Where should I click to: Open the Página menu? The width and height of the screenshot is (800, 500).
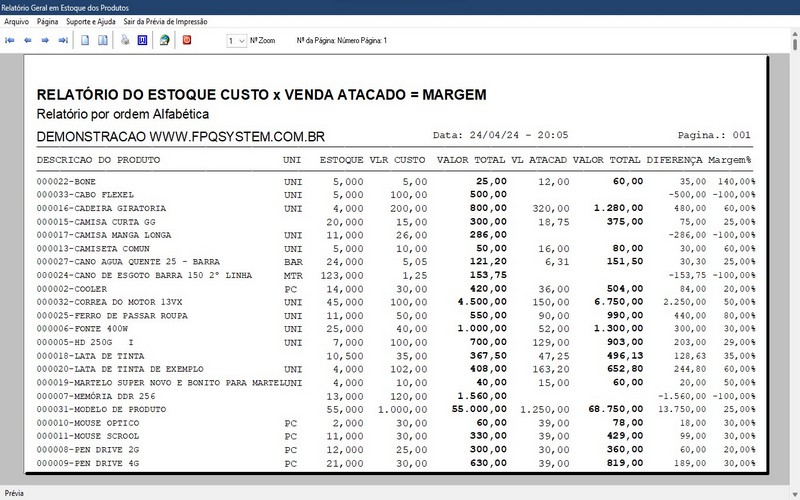point(47,21)
